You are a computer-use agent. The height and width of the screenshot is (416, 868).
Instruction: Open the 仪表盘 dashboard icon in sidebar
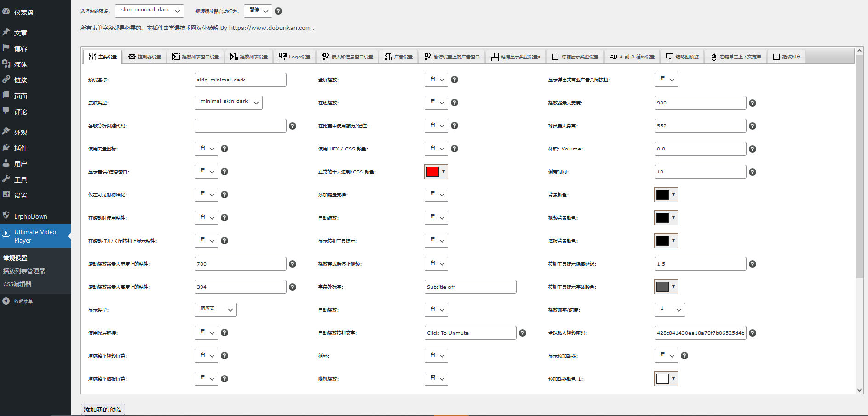(x=6, y=12)
